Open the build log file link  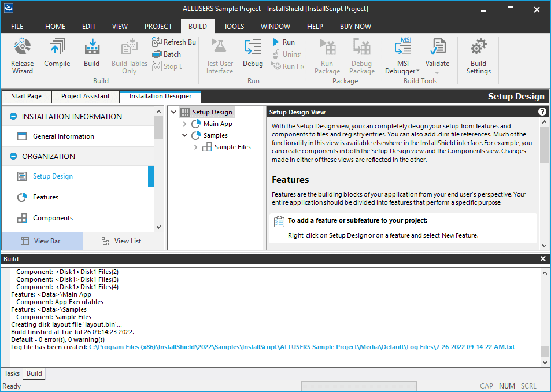[x=302, y=347]
